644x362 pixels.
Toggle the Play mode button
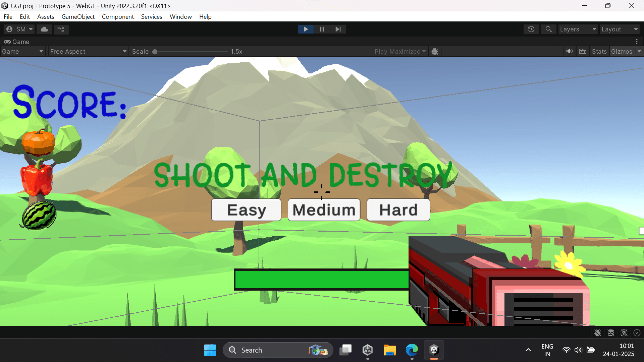306,29
